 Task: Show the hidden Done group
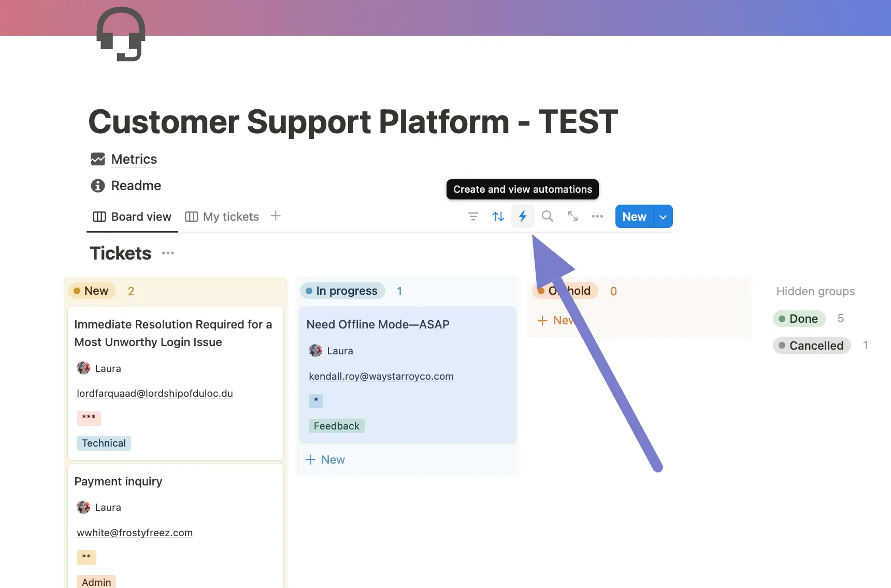click(x=799, y=319)
